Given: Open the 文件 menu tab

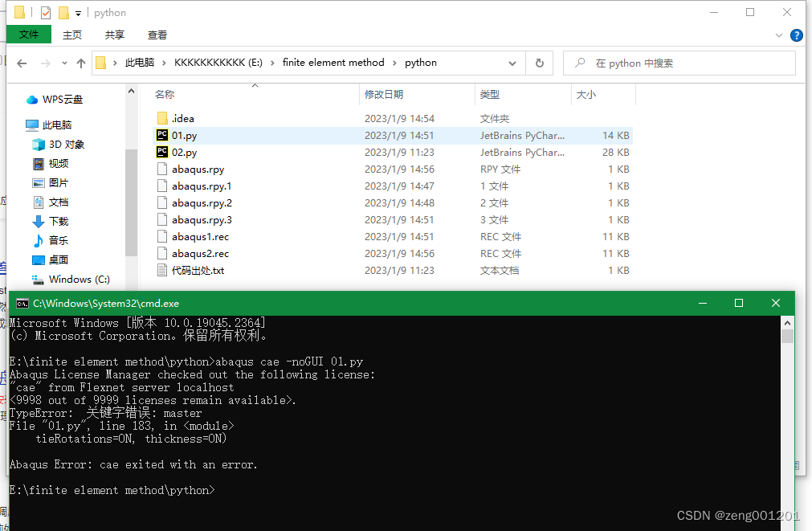Looking at the screenshot, I should [x=29, y=35].
